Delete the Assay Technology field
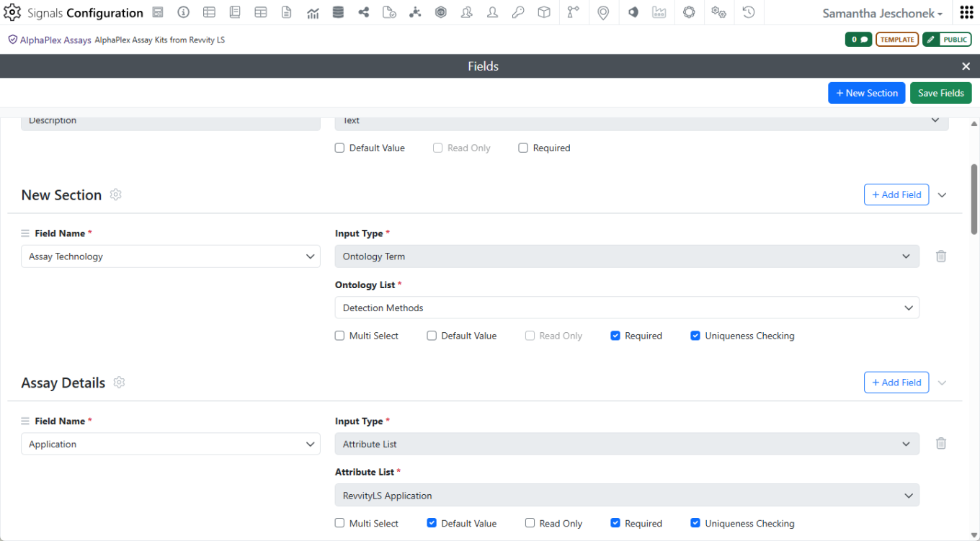Viewport: 980px width, 541px height. (x=941, y=256)
